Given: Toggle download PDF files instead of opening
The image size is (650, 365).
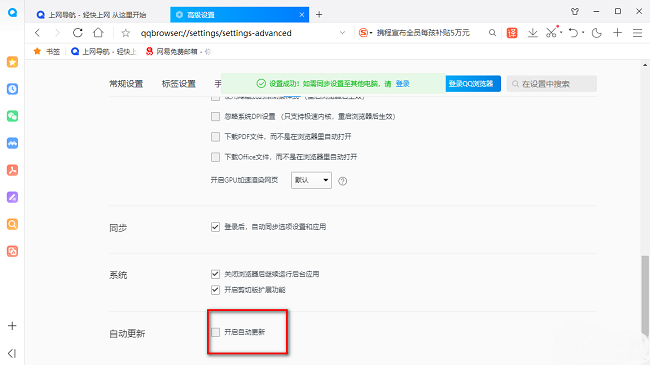Looking at the screenshot, I should [x=215, y=136].
